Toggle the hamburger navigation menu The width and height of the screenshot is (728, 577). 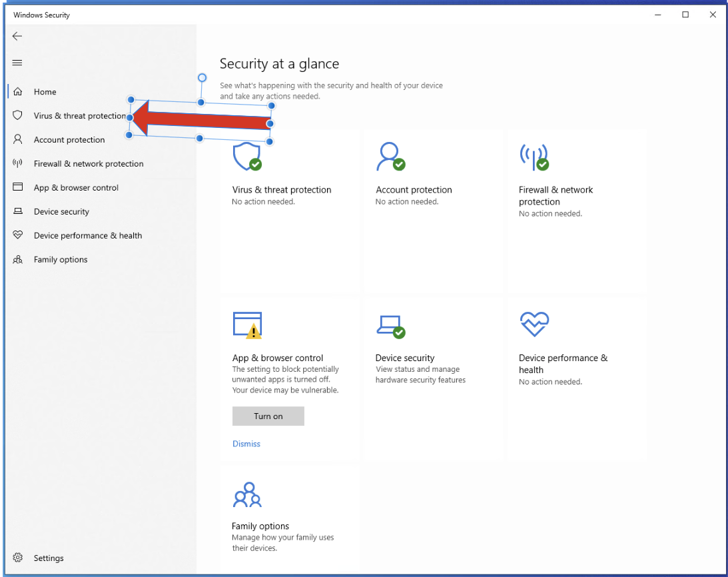(17, 63)
